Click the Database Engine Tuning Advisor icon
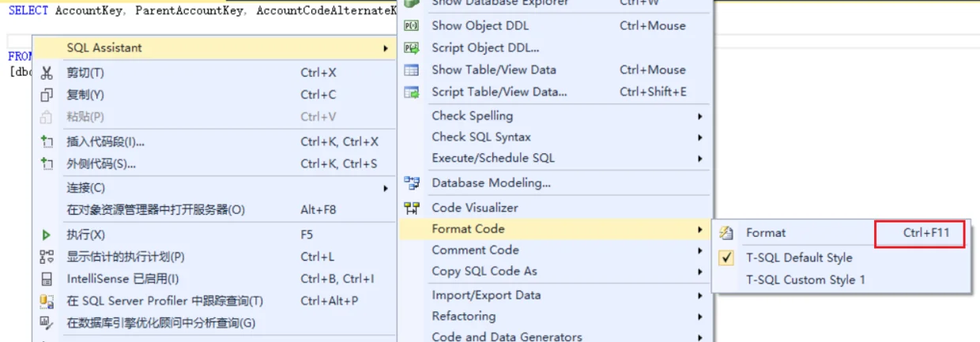Viewport: 980px width, 342px height. (47, 323)
